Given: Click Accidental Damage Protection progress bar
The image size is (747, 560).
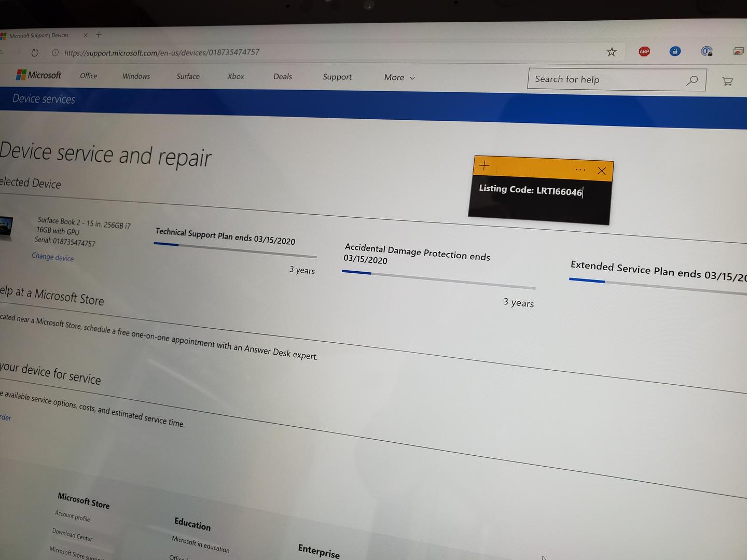Looking at the screenshot, I should (x=438, y=280).
